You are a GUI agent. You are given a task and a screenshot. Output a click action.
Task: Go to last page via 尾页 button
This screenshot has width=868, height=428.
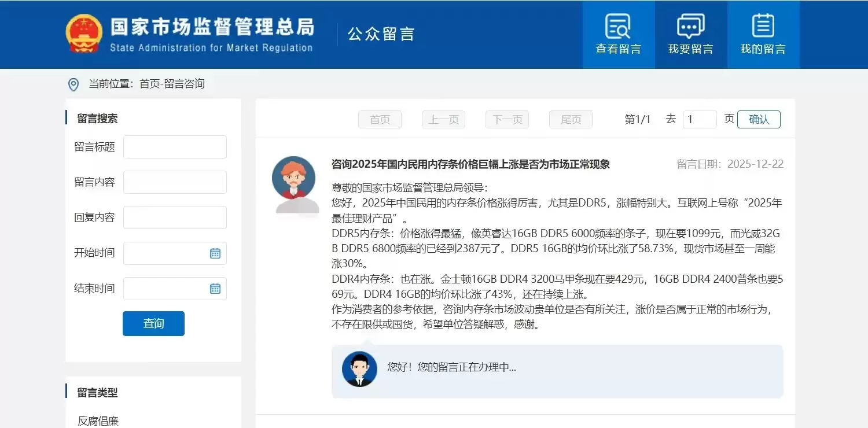click(x=571, y=119)
